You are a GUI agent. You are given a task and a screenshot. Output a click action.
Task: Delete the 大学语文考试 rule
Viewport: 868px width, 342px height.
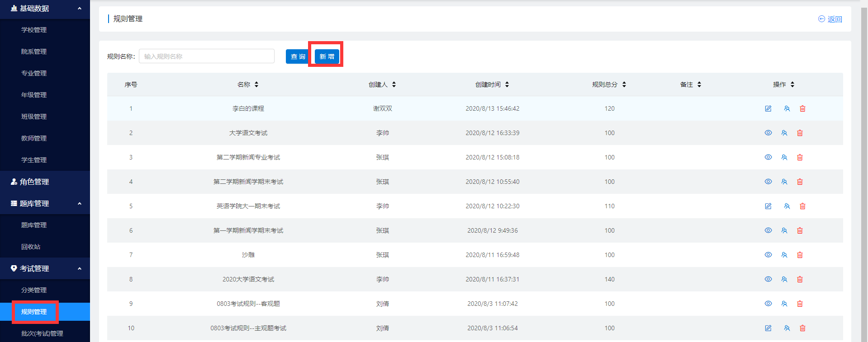click(800, 133)
